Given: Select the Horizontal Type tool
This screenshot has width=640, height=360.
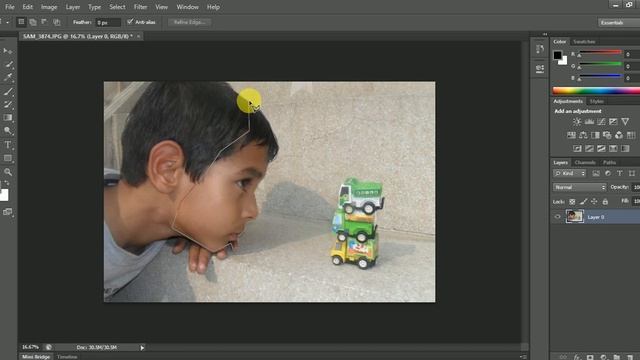Looking at the screenshot, I should tap(8, 144).
